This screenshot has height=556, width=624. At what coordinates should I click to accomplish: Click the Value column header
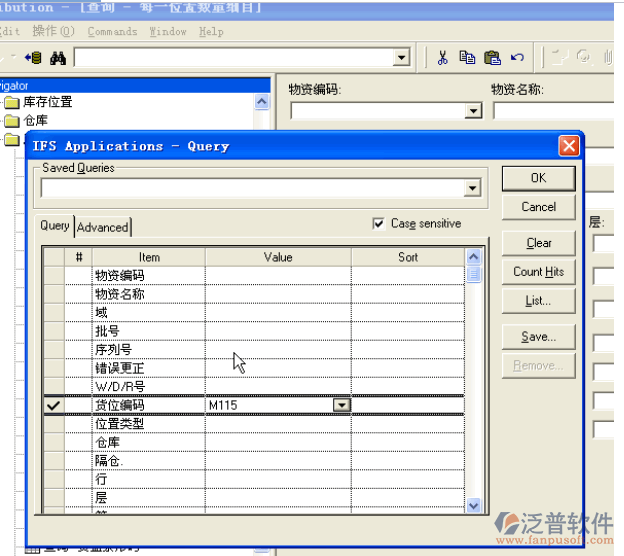pyautogui.click(x=278, y=257)
